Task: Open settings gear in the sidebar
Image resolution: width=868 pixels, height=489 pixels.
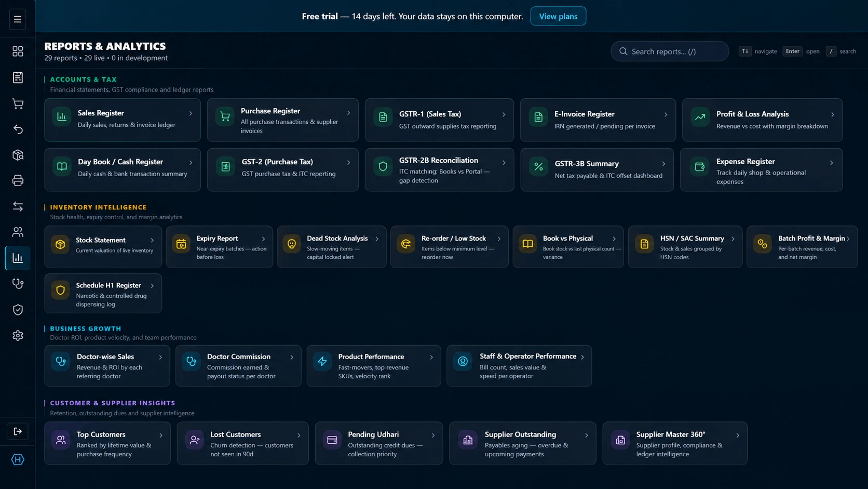Action: [x=18, y=335]
